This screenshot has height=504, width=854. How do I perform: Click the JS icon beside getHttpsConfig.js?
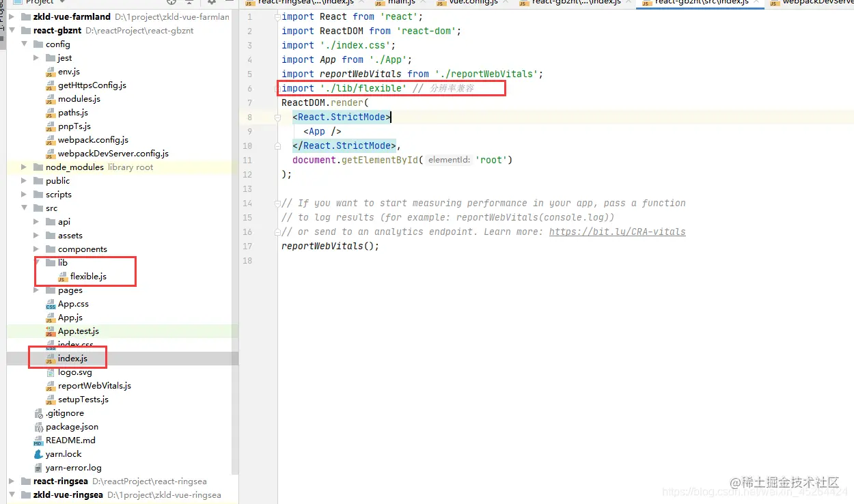point(51,85)
